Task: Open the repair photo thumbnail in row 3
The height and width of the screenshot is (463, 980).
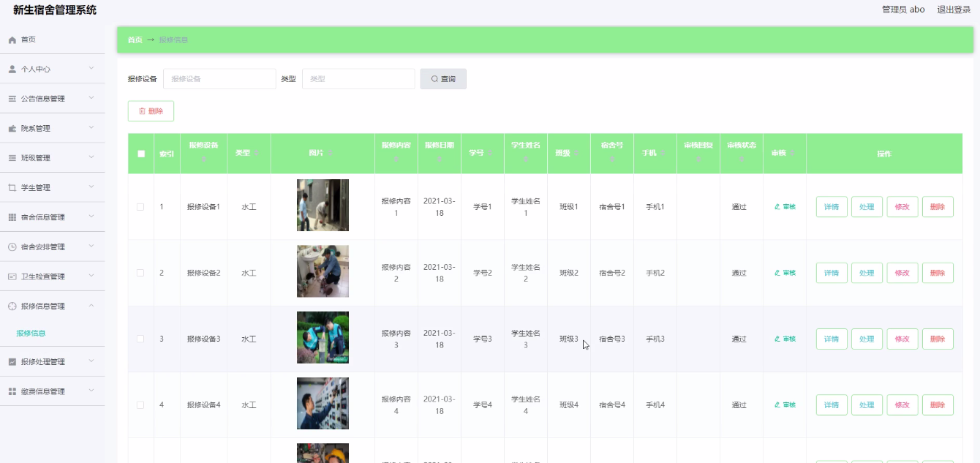Action: click(323, 337)
